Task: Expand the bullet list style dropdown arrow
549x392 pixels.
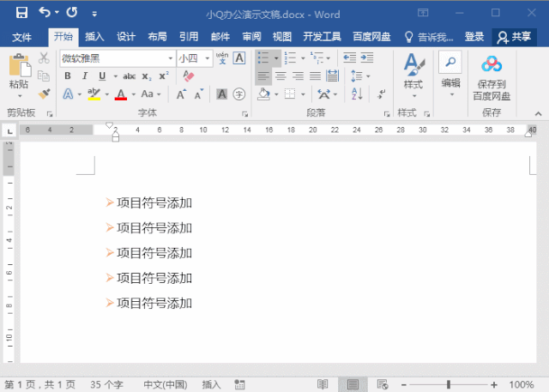Action: [276, 58]
